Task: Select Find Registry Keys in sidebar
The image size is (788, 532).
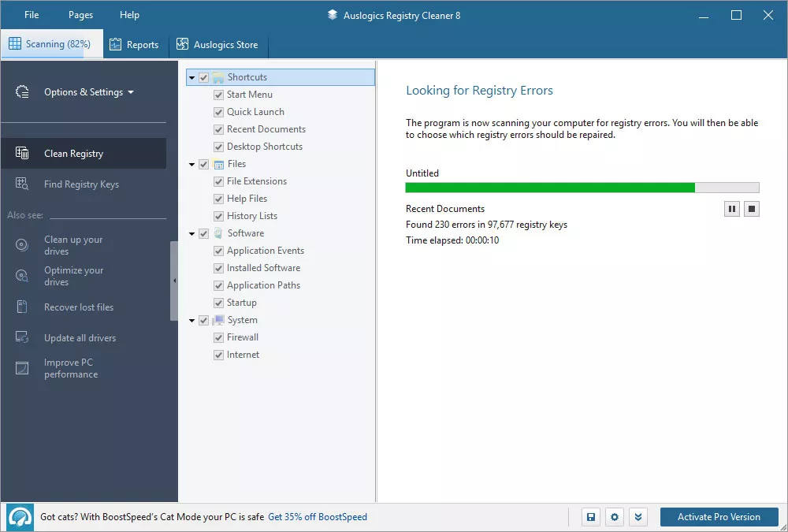Action: pos(84,184)
